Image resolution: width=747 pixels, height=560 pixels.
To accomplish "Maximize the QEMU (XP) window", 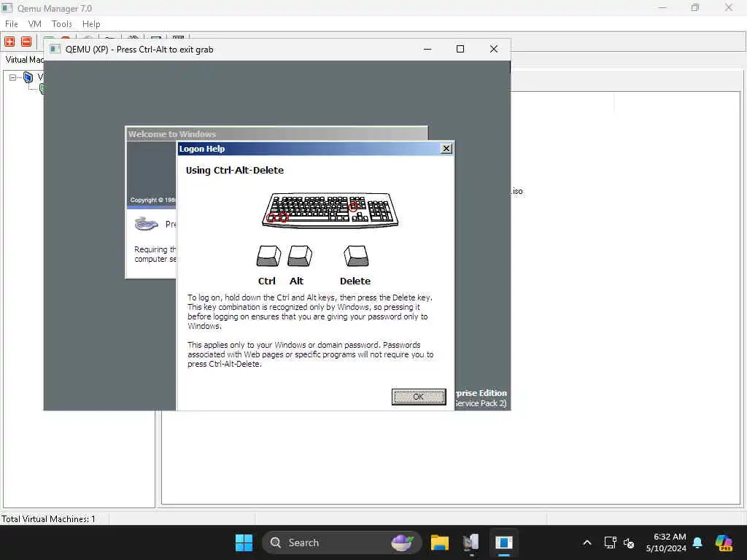I will point(460,49).
